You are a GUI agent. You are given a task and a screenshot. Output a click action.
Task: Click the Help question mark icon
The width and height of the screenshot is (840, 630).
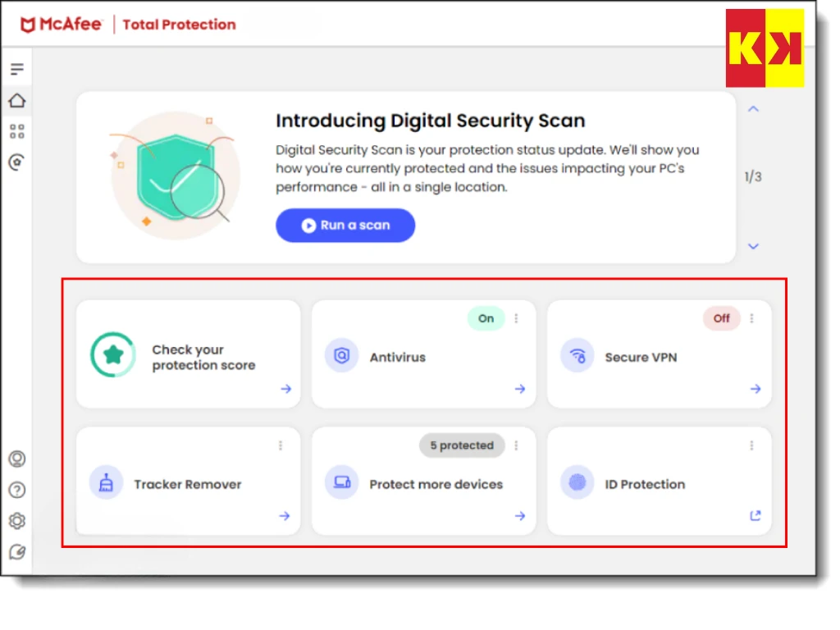click(17, 490)
